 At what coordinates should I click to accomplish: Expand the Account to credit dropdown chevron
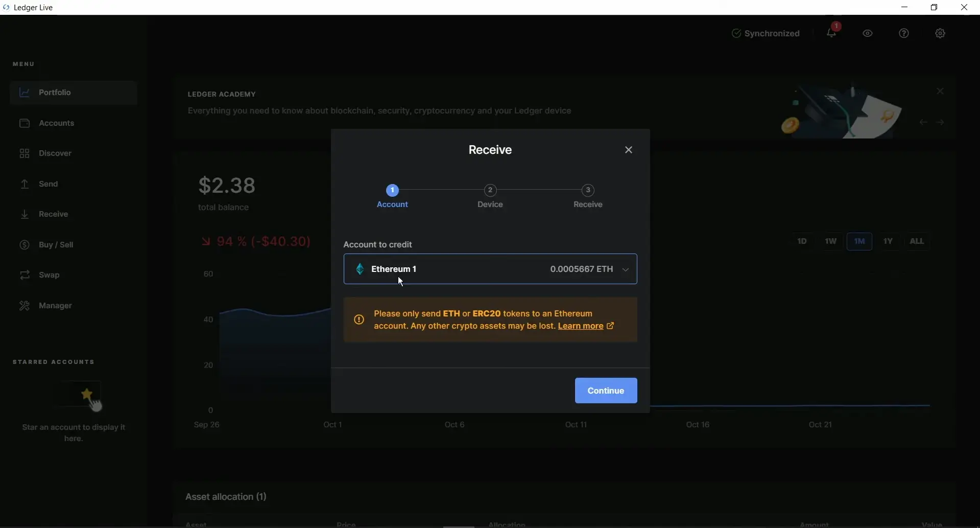click(x=625, y=269)
